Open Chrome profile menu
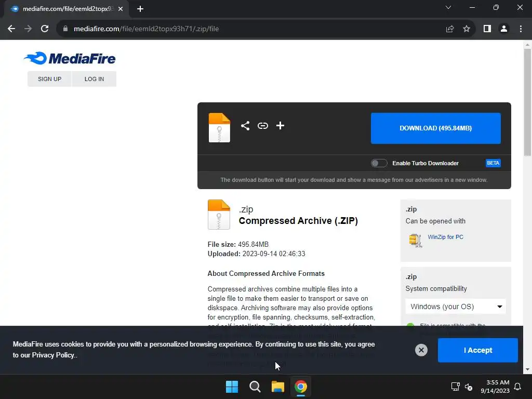 pos(504,29)
